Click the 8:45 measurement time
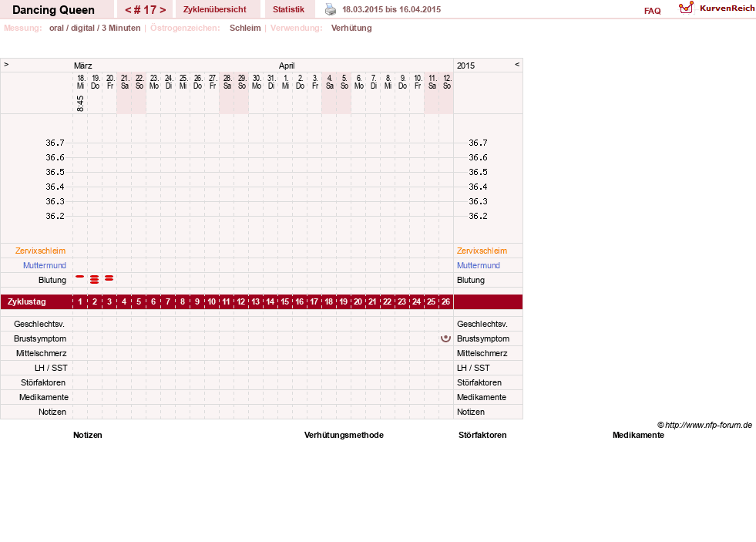Screen dimensions: 756x542 click(80, 103)
